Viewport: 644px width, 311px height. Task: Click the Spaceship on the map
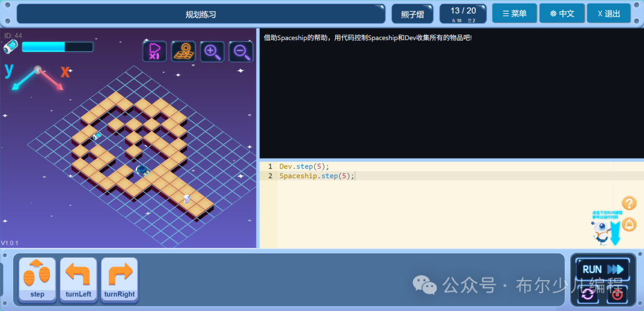click(143, 169)
